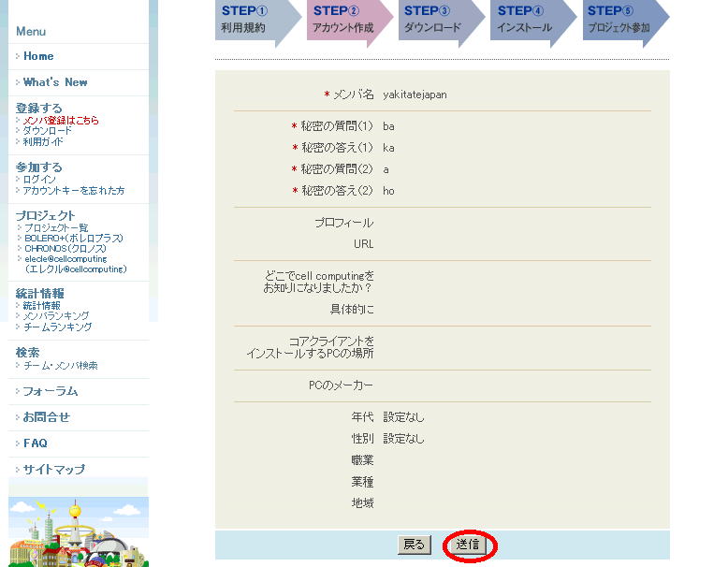728x567 pixels.
Task: Open アカウントキーを忘れた方 link
Action: point(74,190)
